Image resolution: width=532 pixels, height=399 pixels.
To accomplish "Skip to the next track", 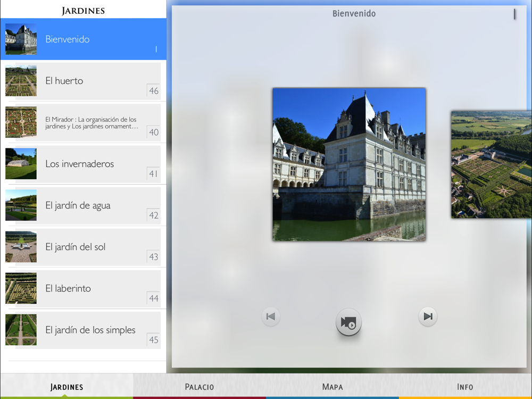I will pos(428,317).
